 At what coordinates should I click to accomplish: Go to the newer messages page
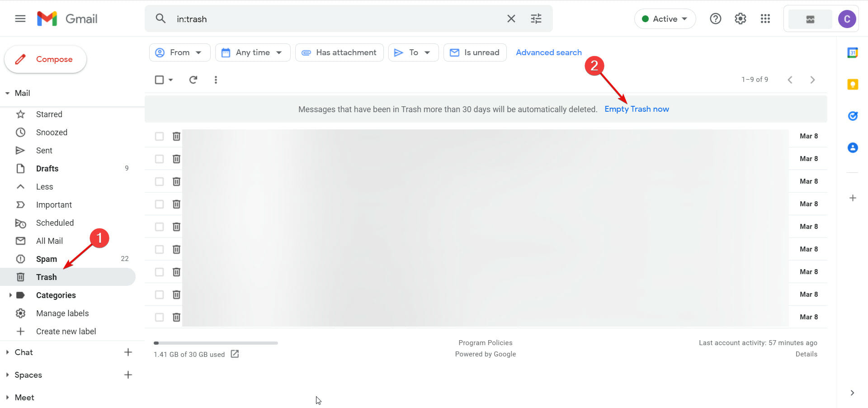[790, 80]
